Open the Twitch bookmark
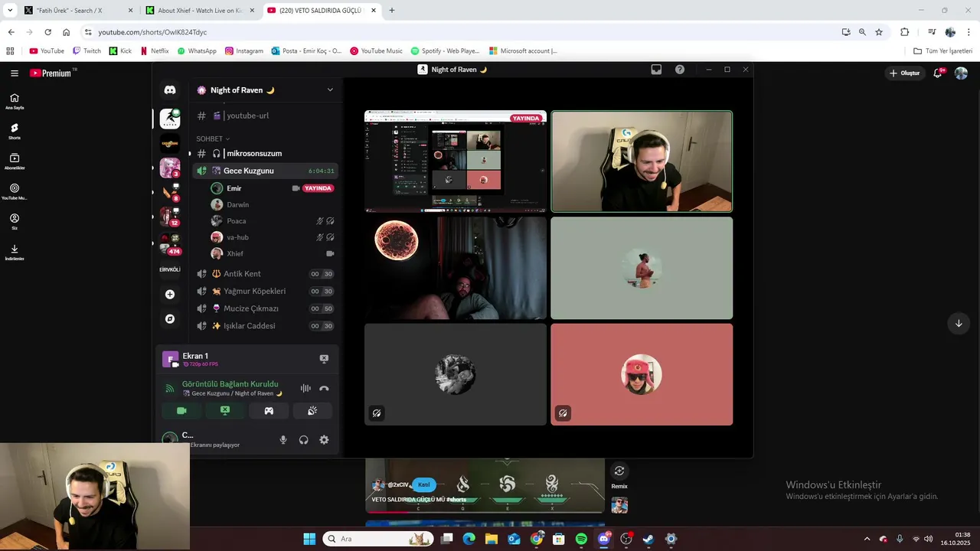 click(87, 51)
